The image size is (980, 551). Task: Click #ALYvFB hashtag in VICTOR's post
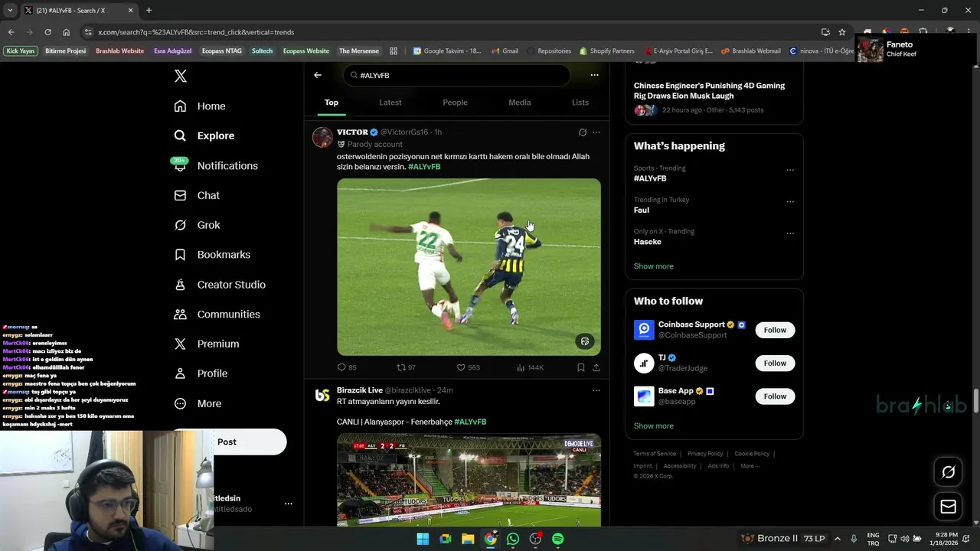pos(424,167)
